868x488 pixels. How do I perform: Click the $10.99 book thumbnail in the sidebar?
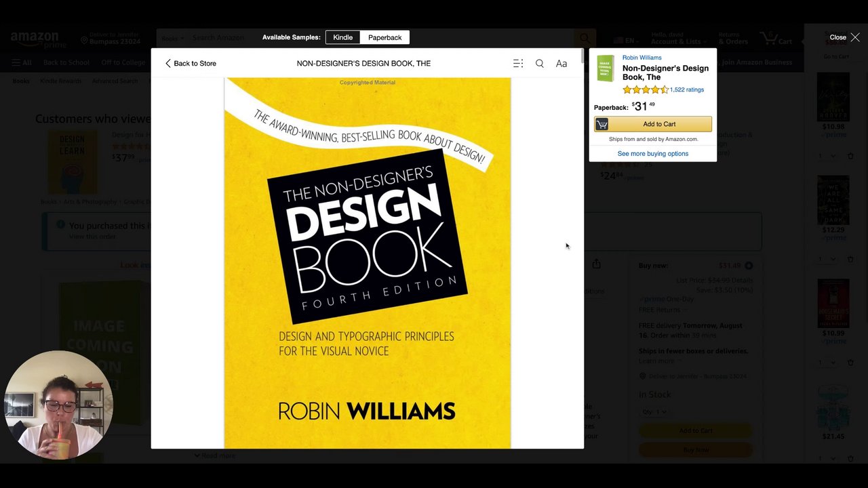833,303
